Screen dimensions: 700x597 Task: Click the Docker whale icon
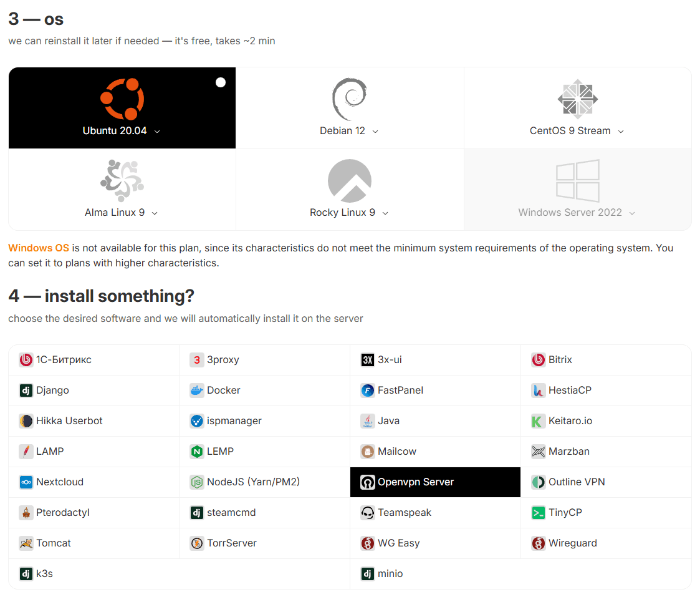click(x=197, y=391)
